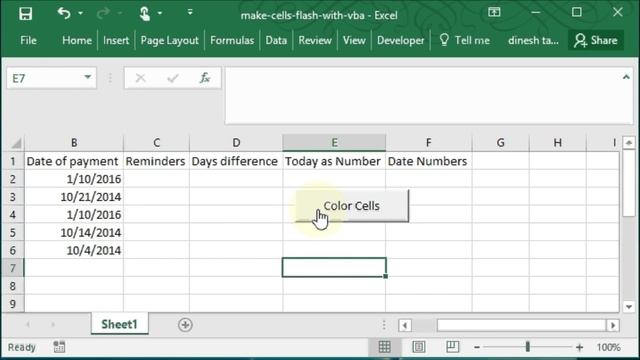Open the View tab
Viewport: 640px width, 360px height.
click(x=354, y=40)
